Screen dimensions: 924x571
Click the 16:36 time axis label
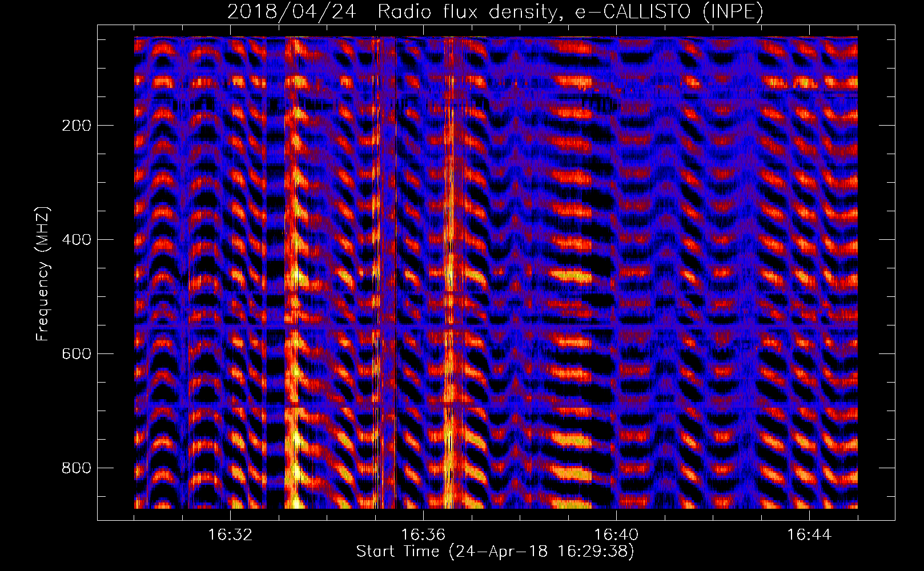click(423, 535)
